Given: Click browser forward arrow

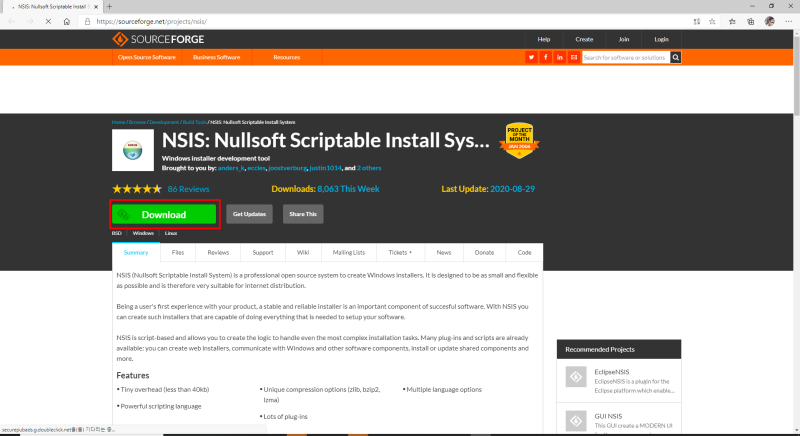Looking at the screenshot, I should click(x=30, y=21).
